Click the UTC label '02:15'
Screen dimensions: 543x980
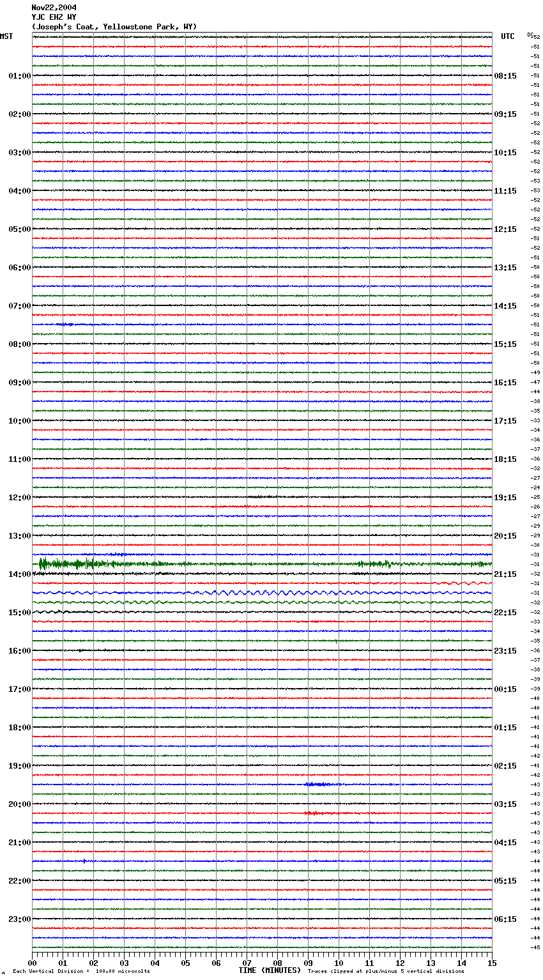coord(505,766)
